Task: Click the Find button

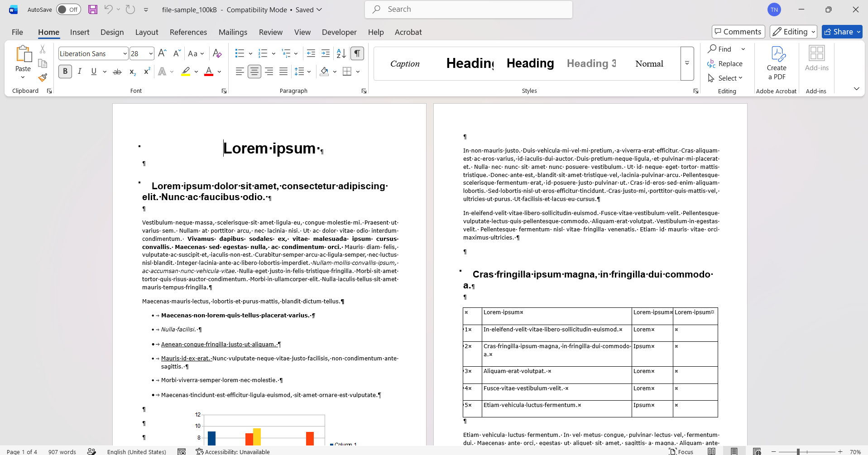Action: 720,49
